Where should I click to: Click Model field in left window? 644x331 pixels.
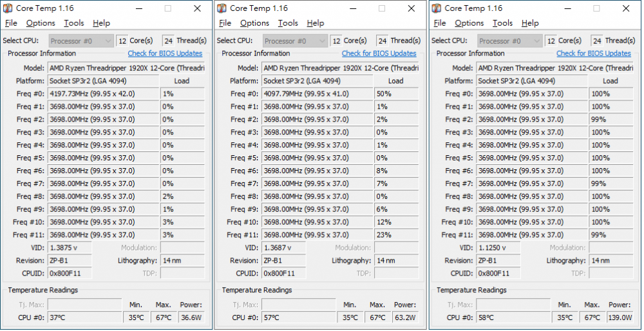coord(126,68)
